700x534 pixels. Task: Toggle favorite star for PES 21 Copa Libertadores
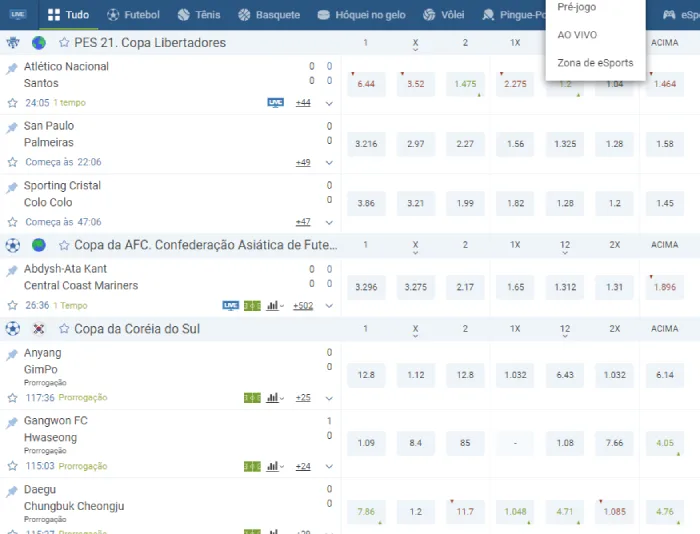pos(64,43)
